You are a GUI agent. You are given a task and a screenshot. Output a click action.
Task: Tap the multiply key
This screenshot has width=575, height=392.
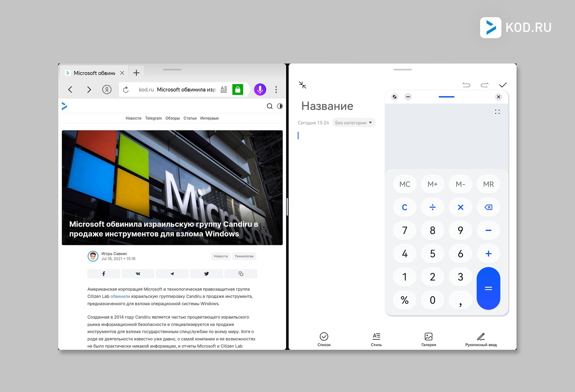(460, 207)
